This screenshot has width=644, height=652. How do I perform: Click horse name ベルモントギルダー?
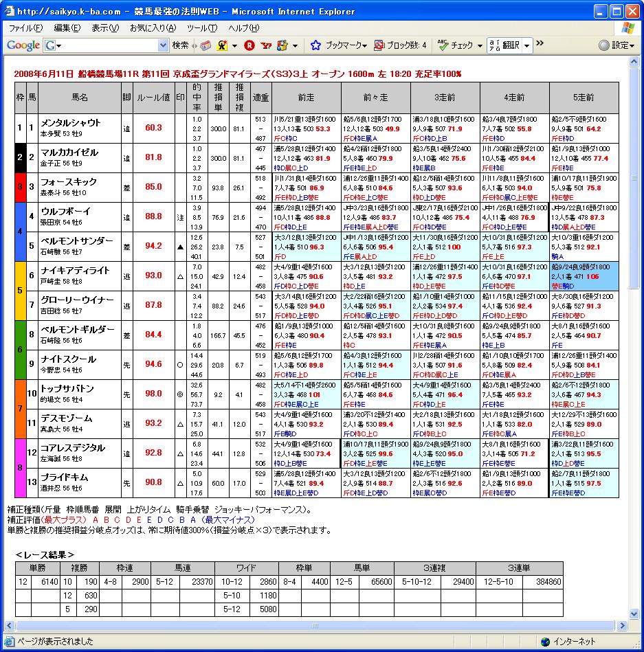pyautogui.click(x=78, y=329)
